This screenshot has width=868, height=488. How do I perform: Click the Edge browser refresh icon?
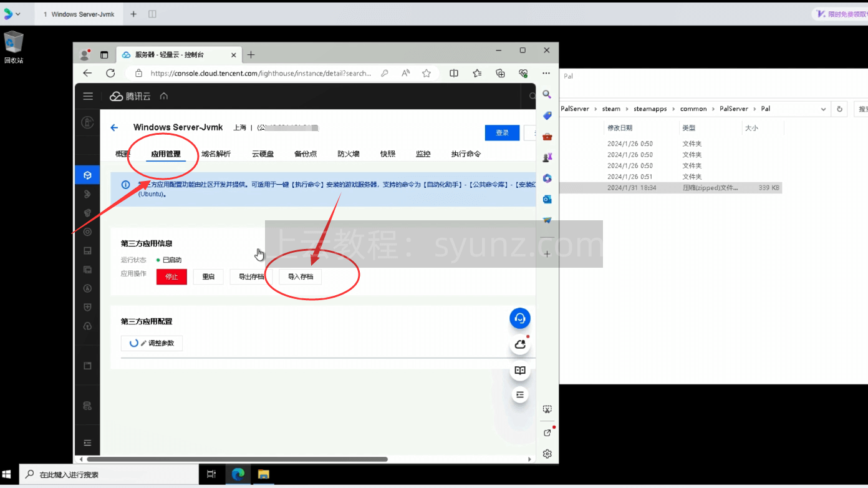(x=110, y=73)
